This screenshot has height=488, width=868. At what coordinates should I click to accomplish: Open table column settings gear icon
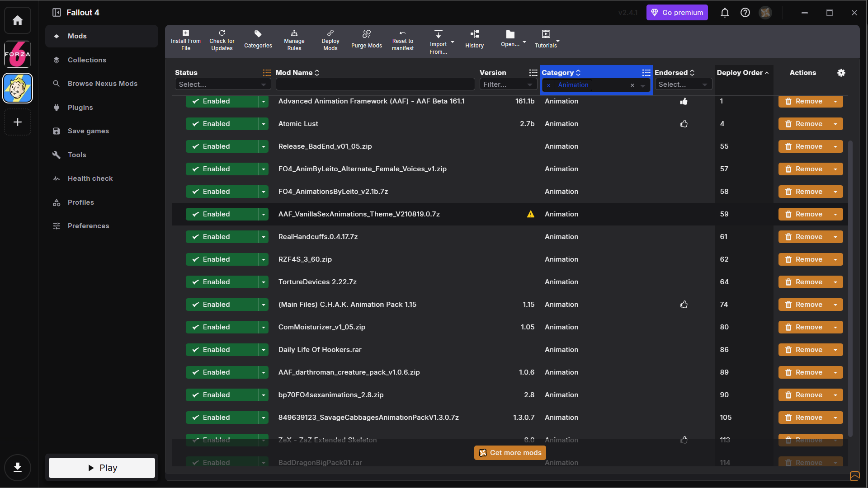click(x=841, y=73)
